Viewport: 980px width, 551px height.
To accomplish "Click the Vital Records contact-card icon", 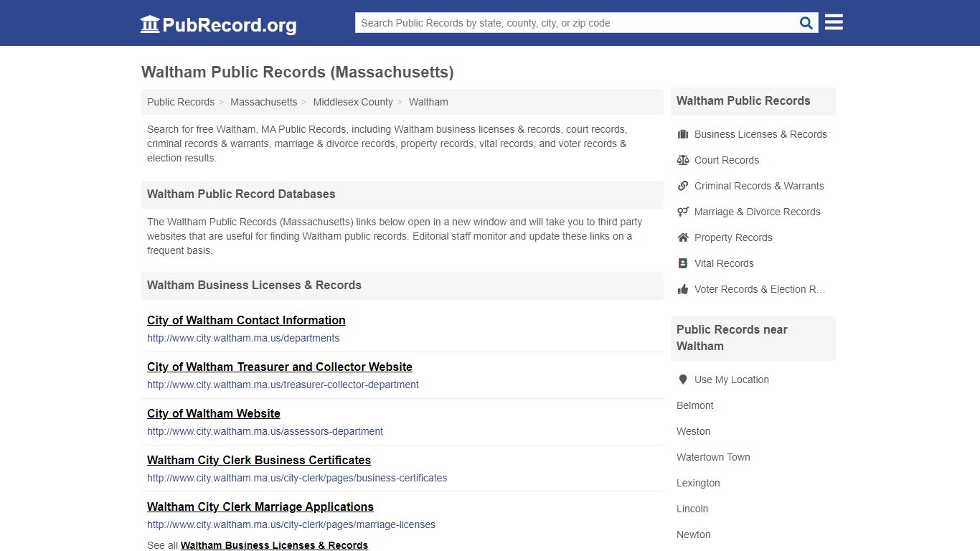I will 683,263.
